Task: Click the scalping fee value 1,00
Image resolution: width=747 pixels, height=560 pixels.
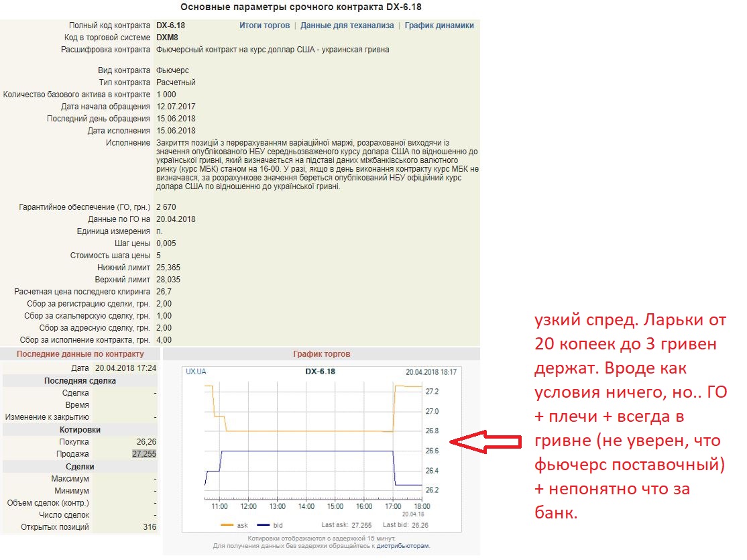Action: (x=164, y=315)
